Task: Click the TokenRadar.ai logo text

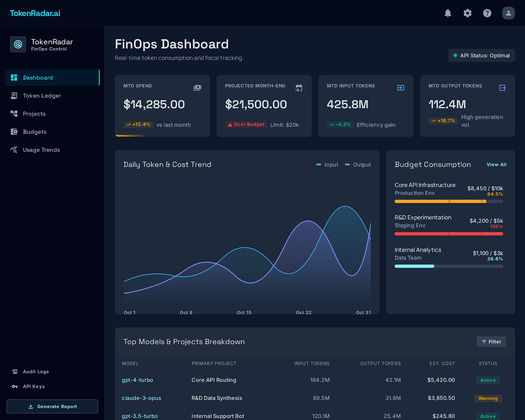Action: 35,13
